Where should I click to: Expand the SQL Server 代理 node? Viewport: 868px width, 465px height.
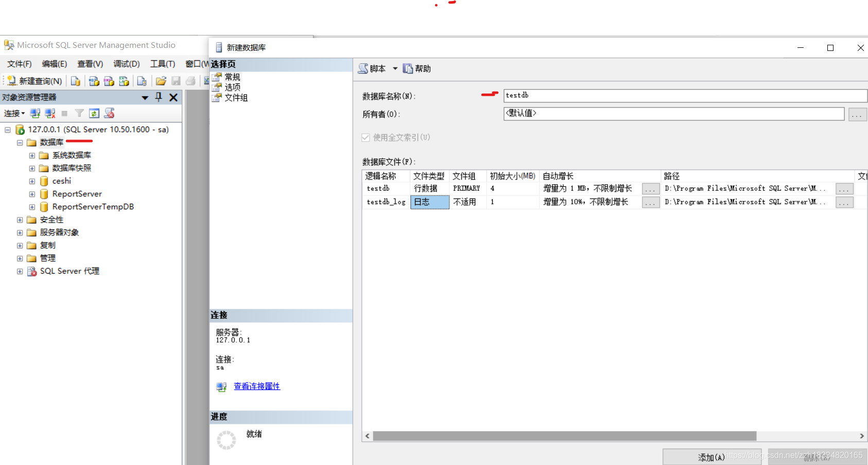click(x=20, y=271)
